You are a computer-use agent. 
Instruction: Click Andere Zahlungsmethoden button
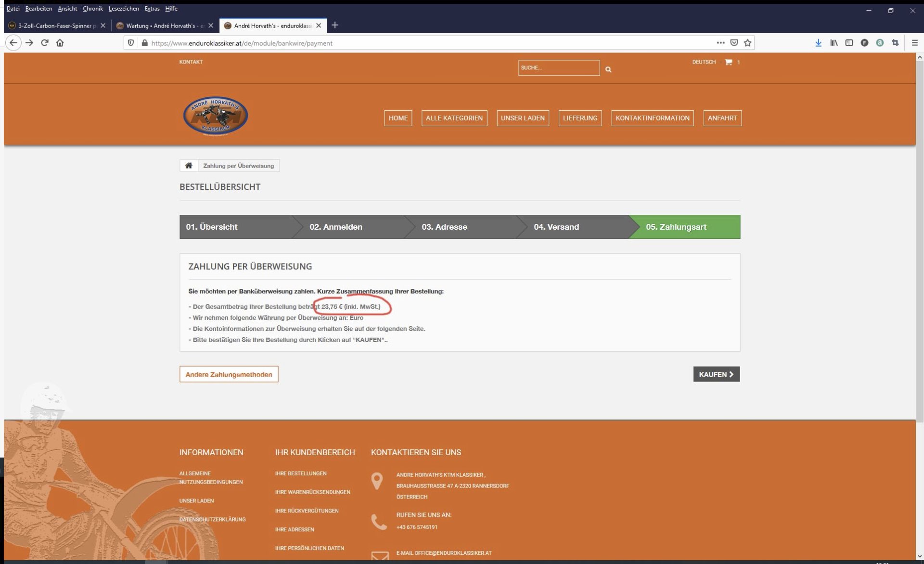click(x=229, y=374)
